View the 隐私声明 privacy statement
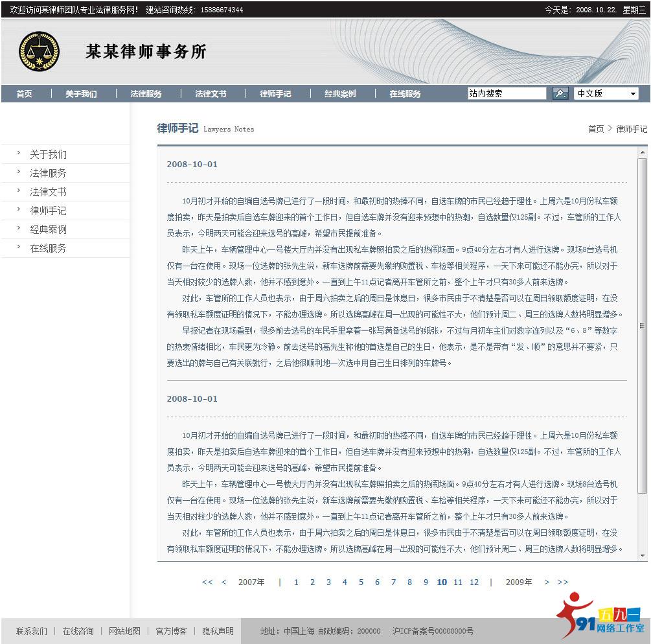 218,630
